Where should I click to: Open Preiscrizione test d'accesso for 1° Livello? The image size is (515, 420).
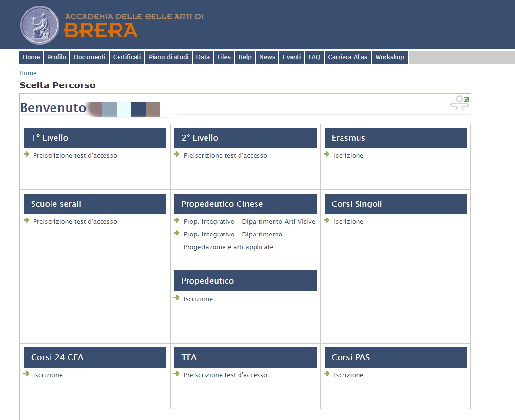point(75,155)
